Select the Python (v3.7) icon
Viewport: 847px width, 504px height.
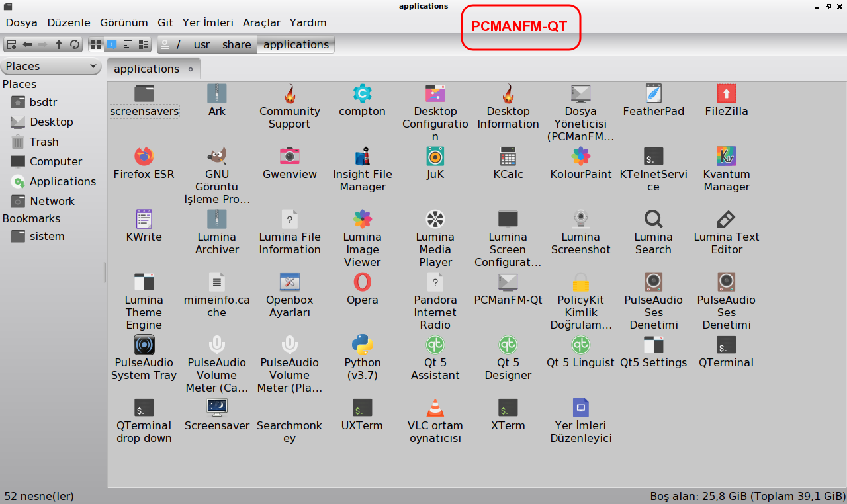coord(362,345)
